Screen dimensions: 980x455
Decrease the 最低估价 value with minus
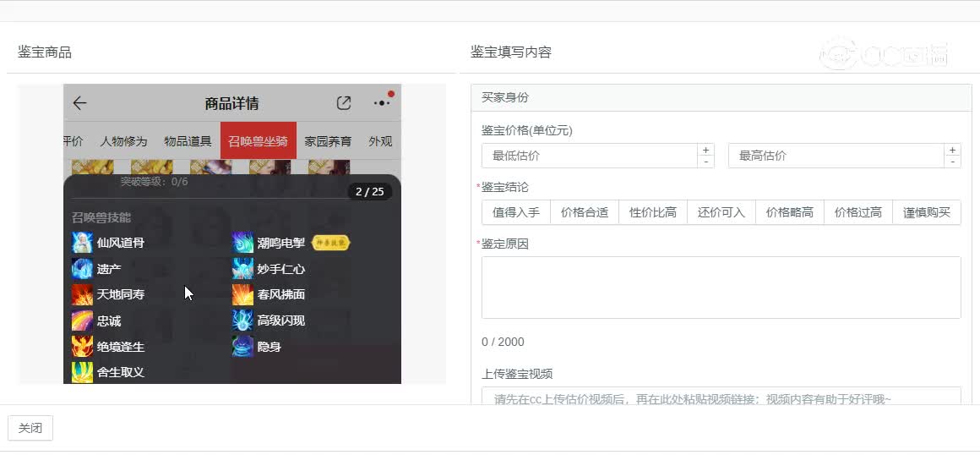click(x=705, y=162)
